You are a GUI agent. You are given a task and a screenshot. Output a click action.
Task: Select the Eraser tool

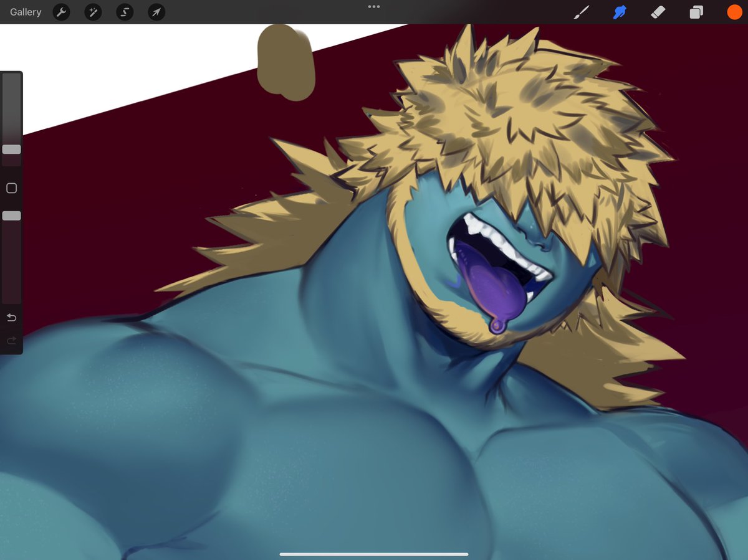(x=658, y=12)
